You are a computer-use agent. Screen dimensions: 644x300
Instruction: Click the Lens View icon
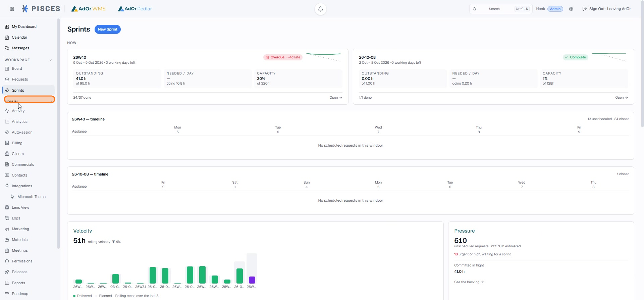pyautogui.click(x=7, y=208)
